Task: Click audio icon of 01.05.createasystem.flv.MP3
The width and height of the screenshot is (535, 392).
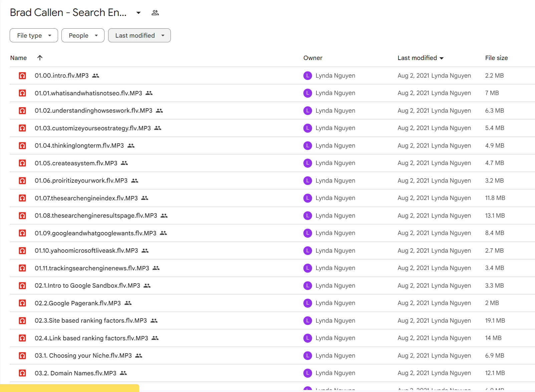Action: click(22, 163)
